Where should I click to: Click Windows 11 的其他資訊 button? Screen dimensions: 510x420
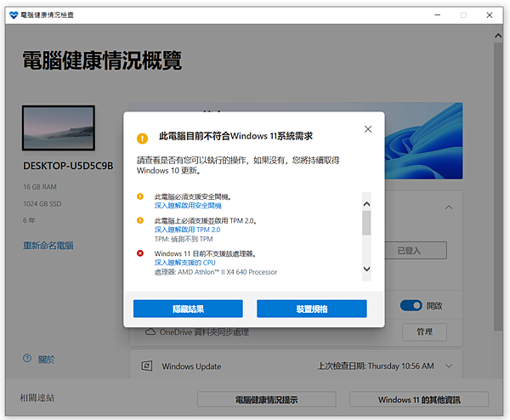pyautogui.click(x=419, y=400)
